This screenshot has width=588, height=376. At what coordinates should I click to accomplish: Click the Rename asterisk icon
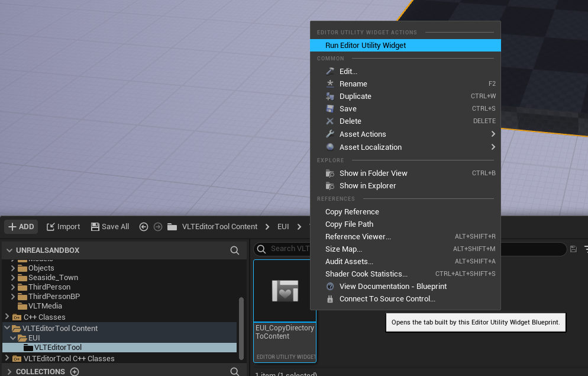(x=330, y=83)
